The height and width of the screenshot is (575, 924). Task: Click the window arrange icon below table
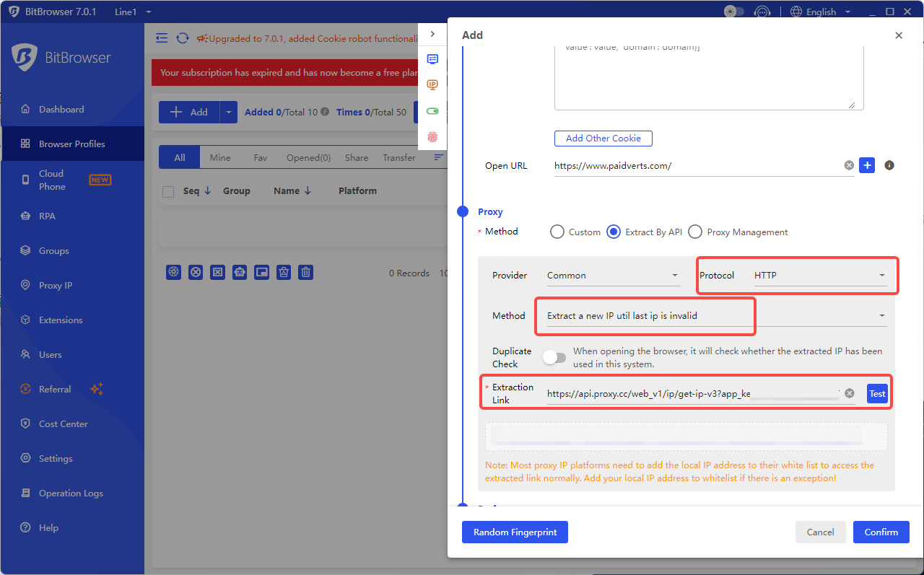(262, 272)
